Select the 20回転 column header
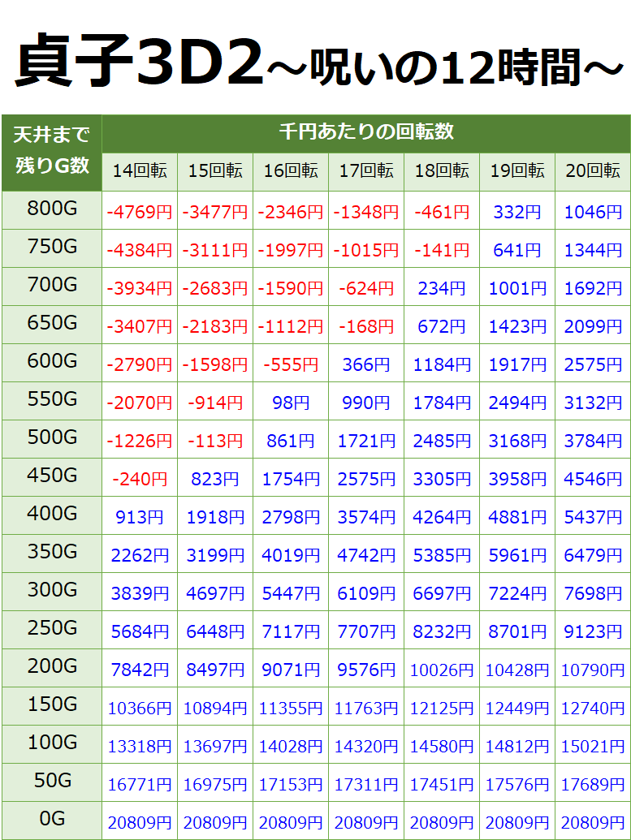 pos(593,172)
